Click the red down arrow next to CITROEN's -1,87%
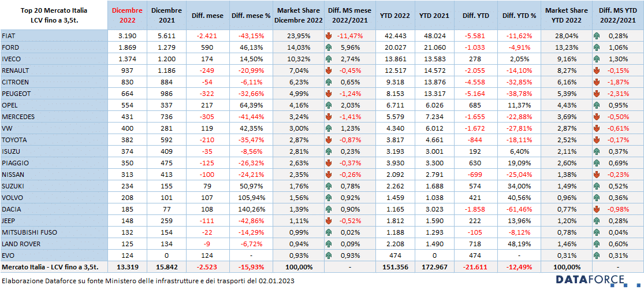Viewport: 644px width, 289px height. (x=597, y=82)
